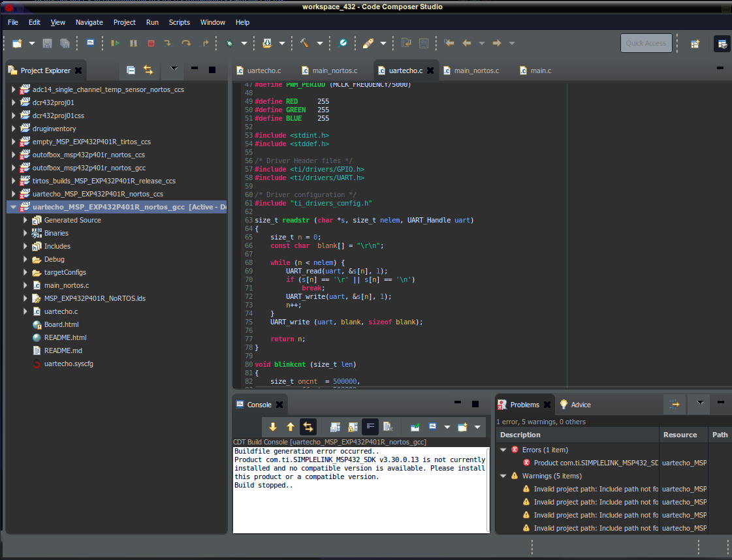The image size is (732, 560).
Task: Click the Save disk icon in toolbar
Action: 47,43
